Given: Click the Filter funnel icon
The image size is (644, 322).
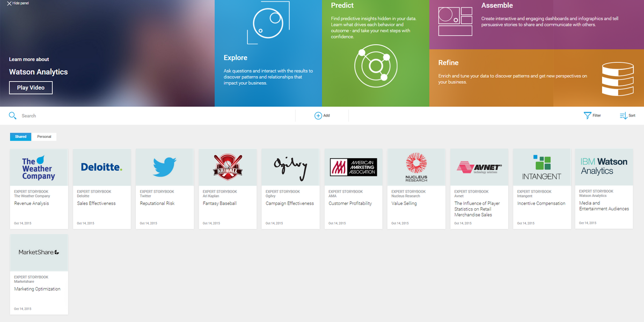Looking at the screenshot, I should pyautogui.click(x=587, y=115).
